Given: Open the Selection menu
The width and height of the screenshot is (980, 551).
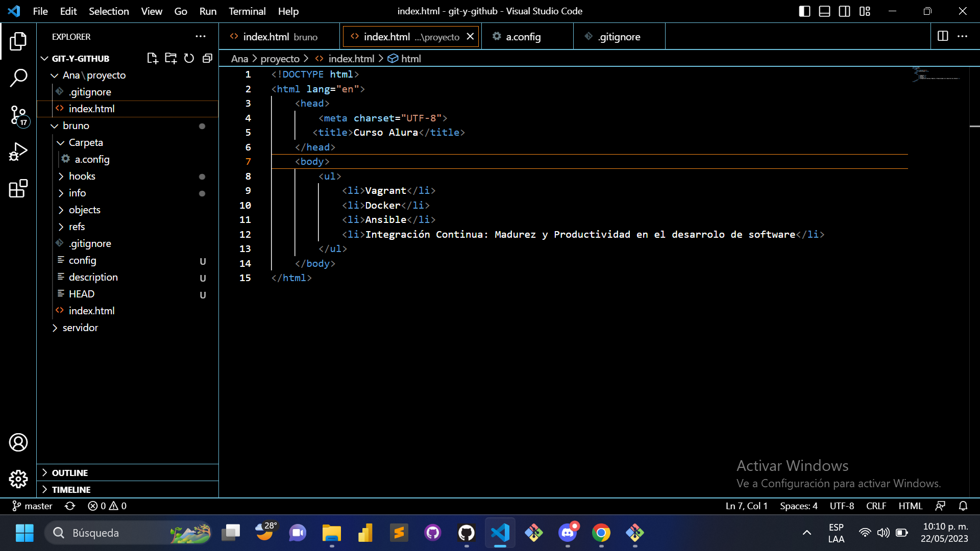Looking at the screenshot, I should pyautogui.click(x=109, y=11).
